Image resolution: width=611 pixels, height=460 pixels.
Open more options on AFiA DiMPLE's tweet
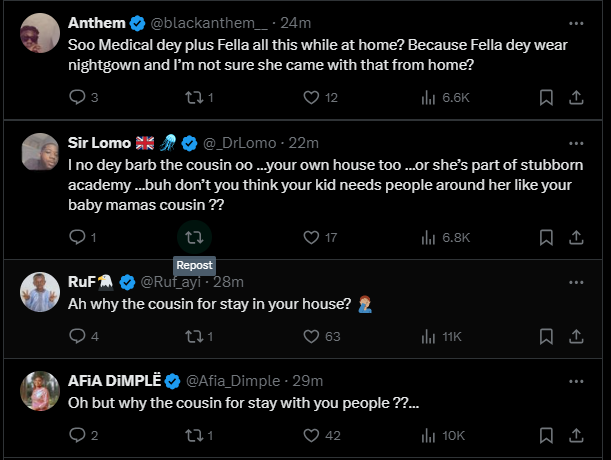click(x=576, y=381)
